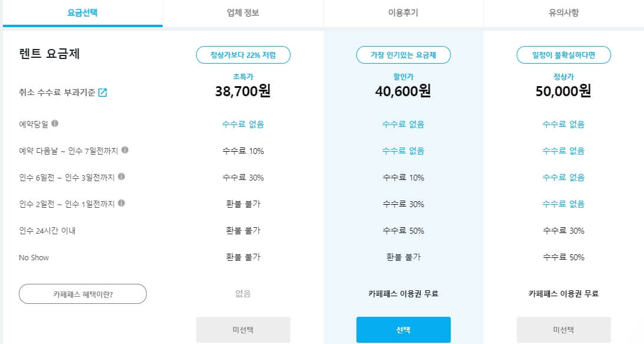Click the 일정이 불확실하다면 badge
Screen dimensions: 644x344
(x=564, y=55)
